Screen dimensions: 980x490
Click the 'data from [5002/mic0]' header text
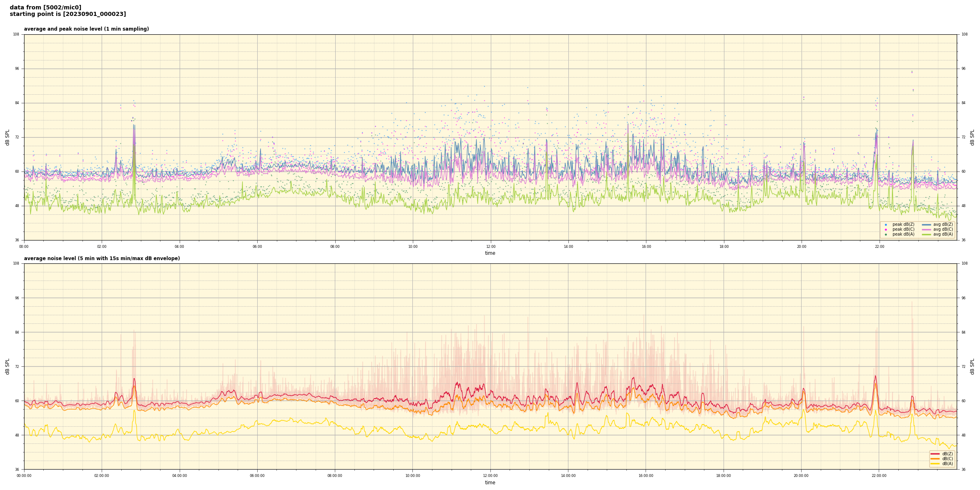(x=45, y=7)
